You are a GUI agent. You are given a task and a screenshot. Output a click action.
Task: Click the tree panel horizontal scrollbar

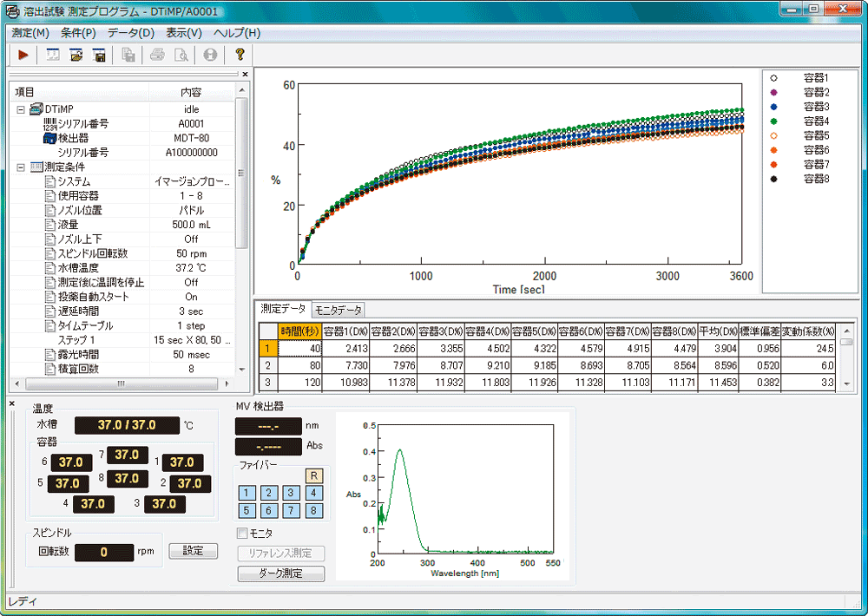tap(122, 383)
